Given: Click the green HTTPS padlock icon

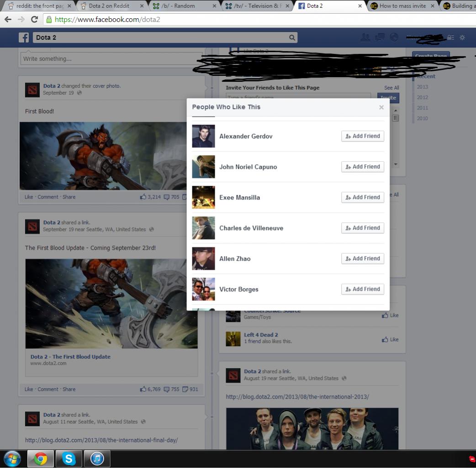Looking at the screenshot, I should click(x=48, y=20).
